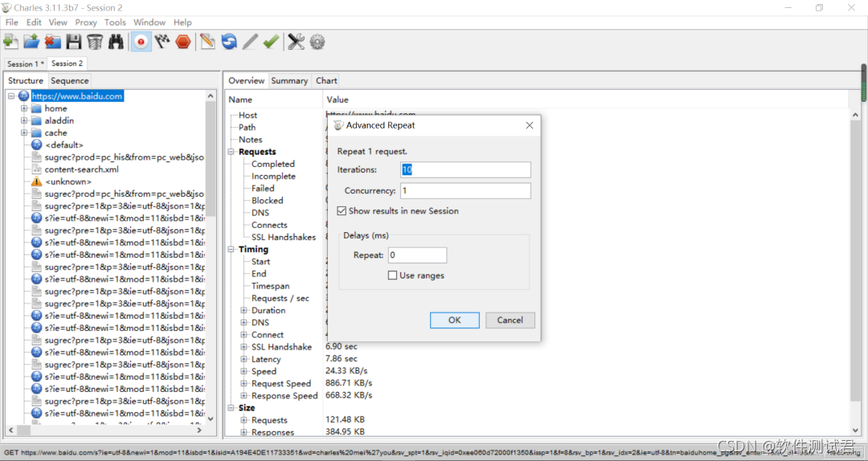Expand the Latency row
Image resolution: width=868 pixels, height=461 pixels.
[x=244, y=359]
